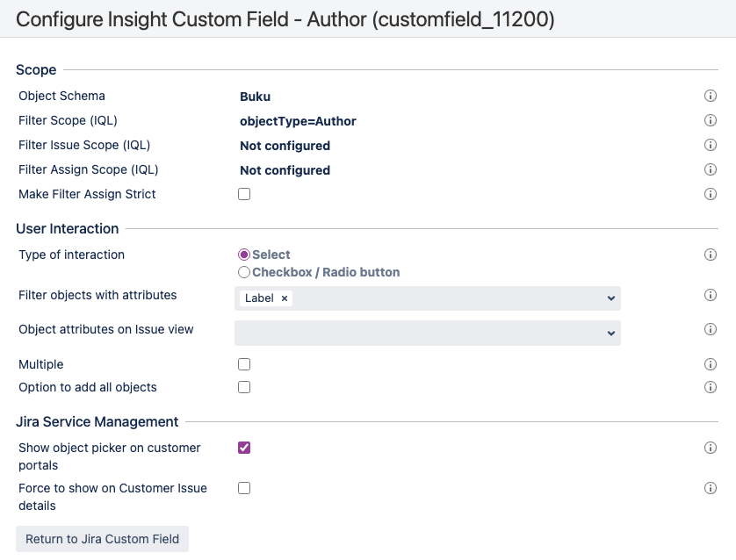Click info icon for Filter Assign Scope
This screenshot has width=736, height=560.
(x=711, y=170)
